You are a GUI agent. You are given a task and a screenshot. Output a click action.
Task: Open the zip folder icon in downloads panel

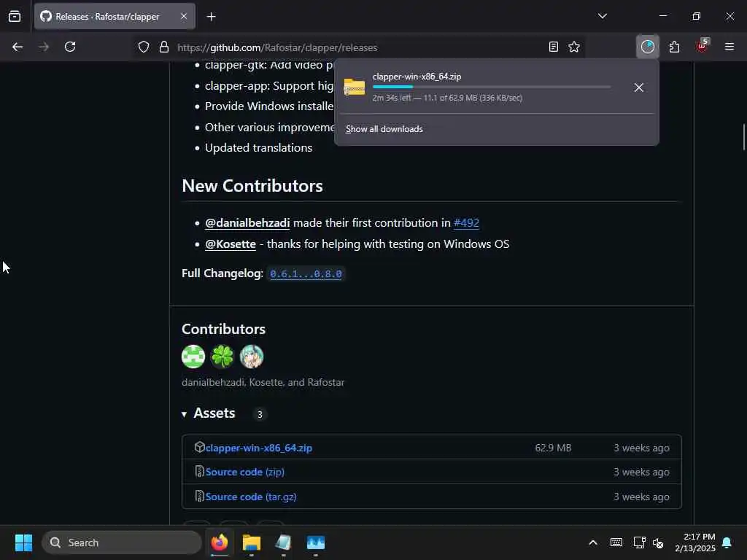tap(354, 87)
